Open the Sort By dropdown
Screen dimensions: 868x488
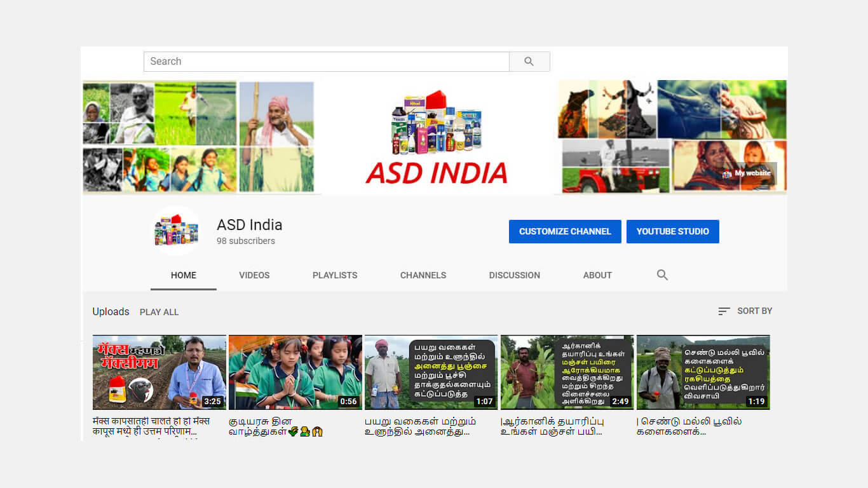[x=745, y=311]
